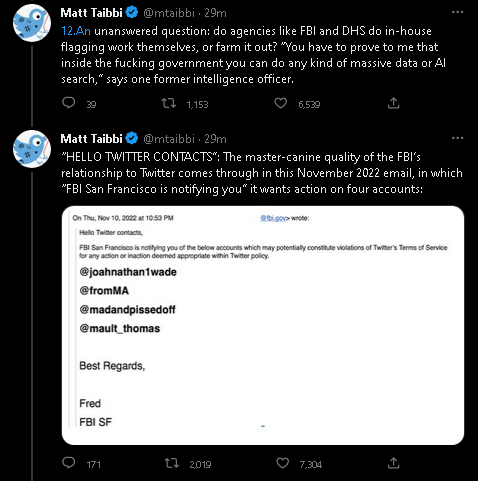This screenshot has height=481, width=478.
Task: Open Matt Taibbi avatar on second tweet
Action: 32,149
